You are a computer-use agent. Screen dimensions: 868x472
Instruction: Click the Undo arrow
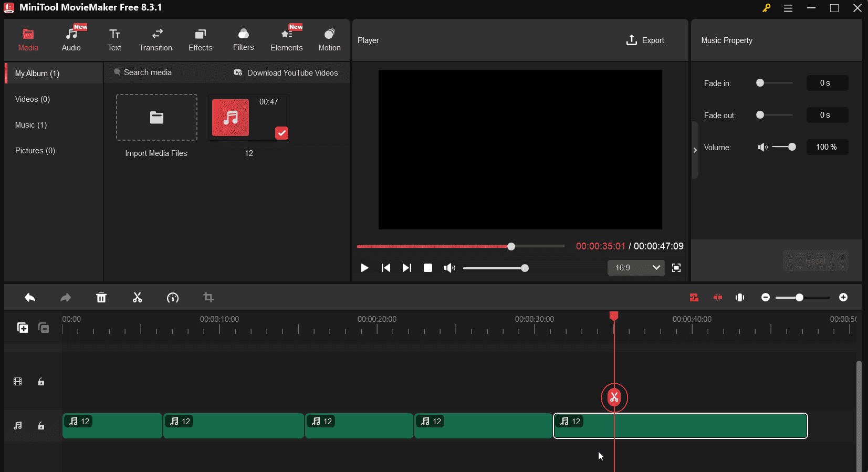click(x=30, y=298)
